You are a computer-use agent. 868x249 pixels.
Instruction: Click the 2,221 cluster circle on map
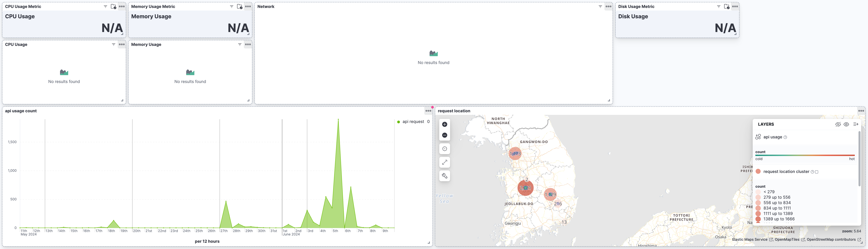pyautogui.click(x=525, y=188)
